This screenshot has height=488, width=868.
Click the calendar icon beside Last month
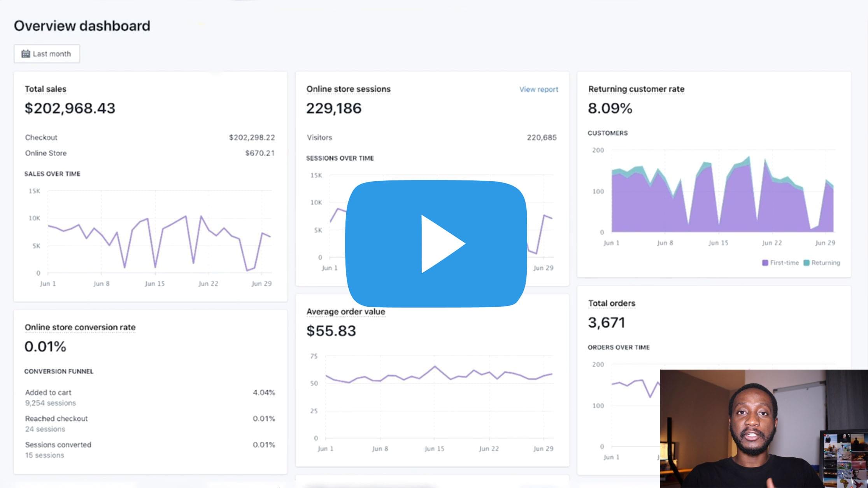(x=26, y=54)
